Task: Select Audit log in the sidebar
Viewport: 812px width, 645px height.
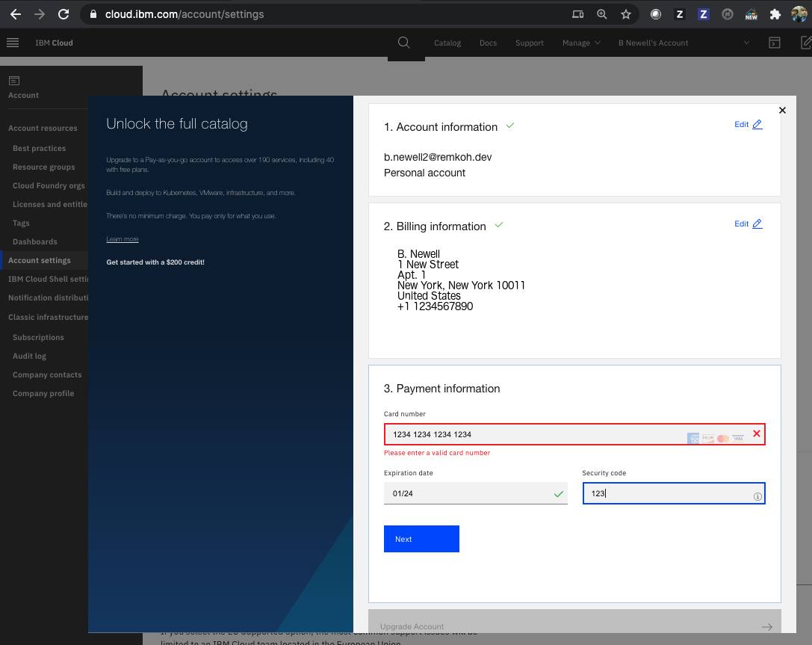Action: coord(30,356)
